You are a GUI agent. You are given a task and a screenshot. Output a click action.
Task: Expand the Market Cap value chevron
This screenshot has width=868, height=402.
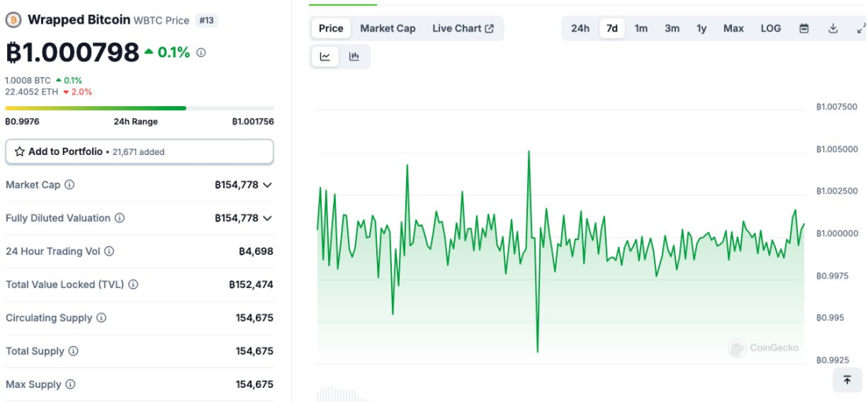click(x=268, y=185)
